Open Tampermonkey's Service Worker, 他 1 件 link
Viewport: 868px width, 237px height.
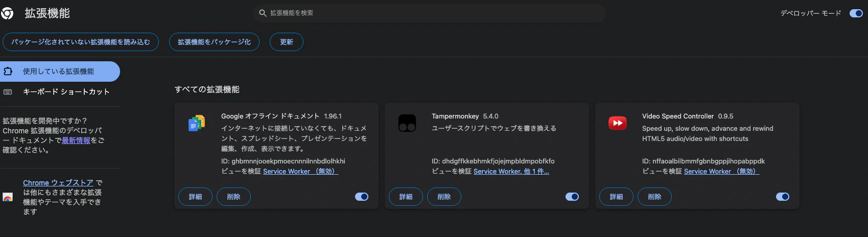(511, 172)
